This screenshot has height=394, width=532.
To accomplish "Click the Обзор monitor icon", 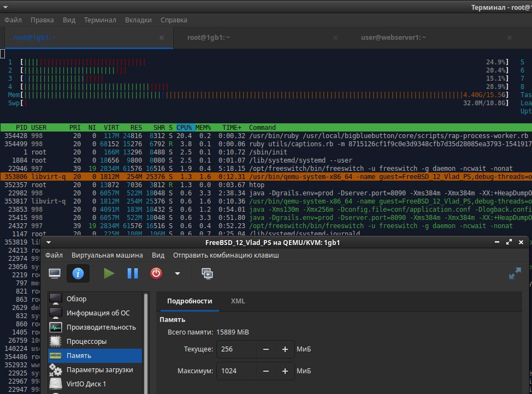I will (x=56, y=299).
